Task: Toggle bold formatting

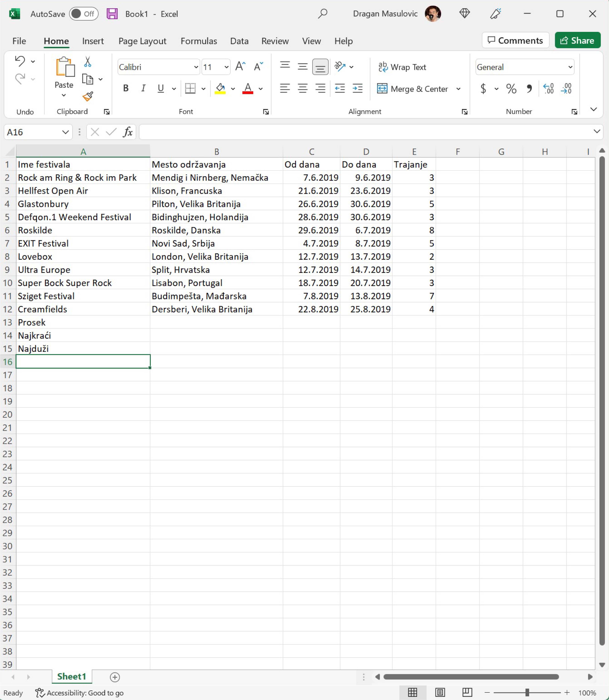Action: pos(126,89)
